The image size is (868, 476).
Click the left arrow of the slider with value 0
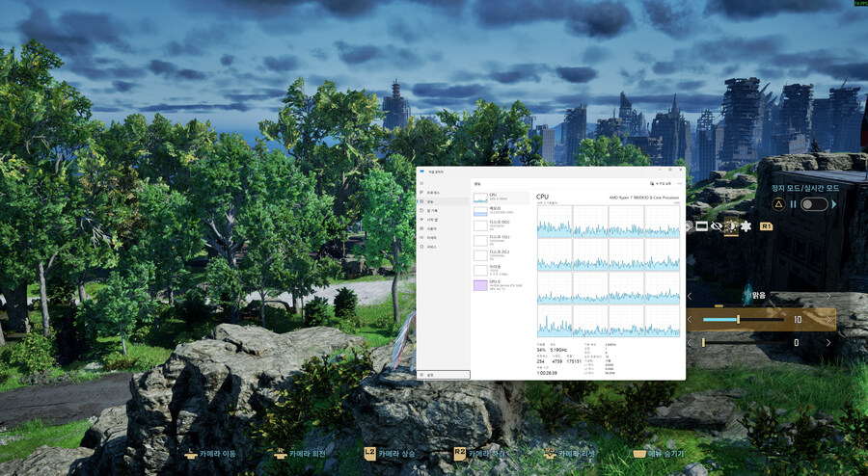coord(690,342)
